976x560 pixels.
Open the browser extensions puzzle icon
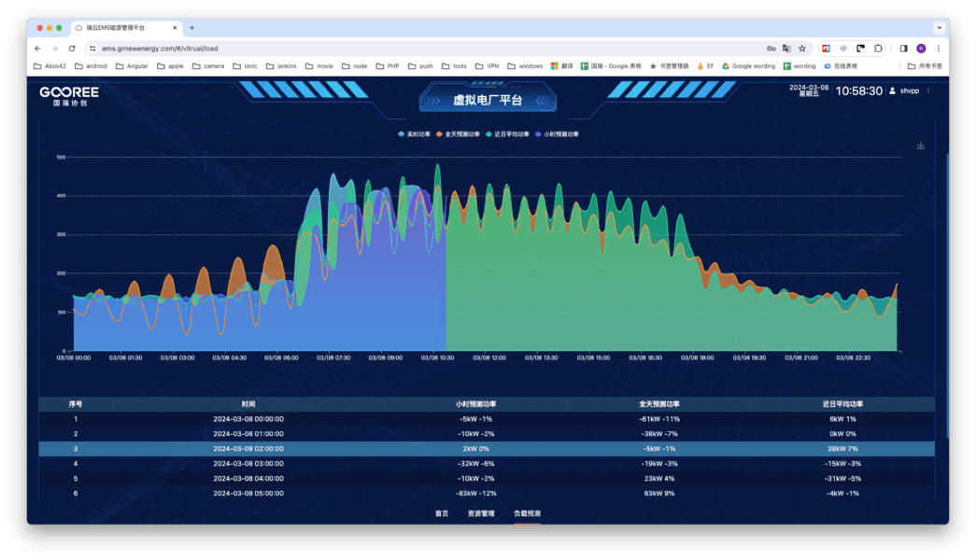pos(878,48)
